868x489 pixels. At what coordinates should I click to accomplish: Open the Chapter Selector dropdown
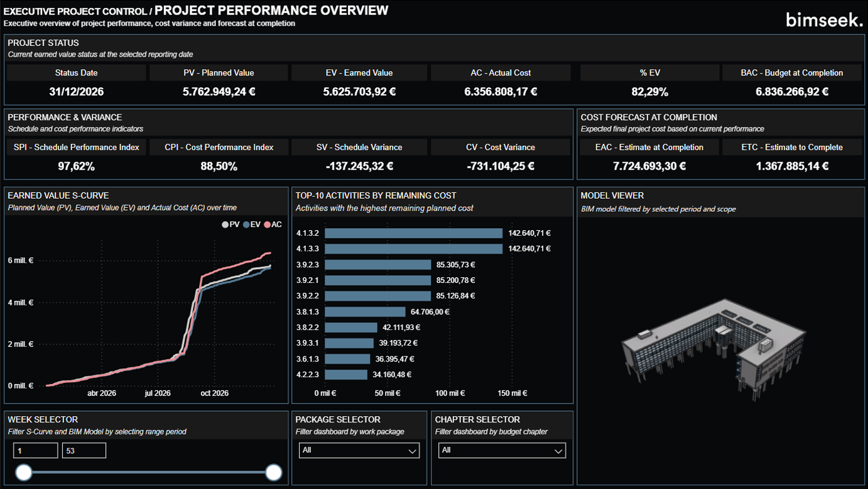[501, 451]
